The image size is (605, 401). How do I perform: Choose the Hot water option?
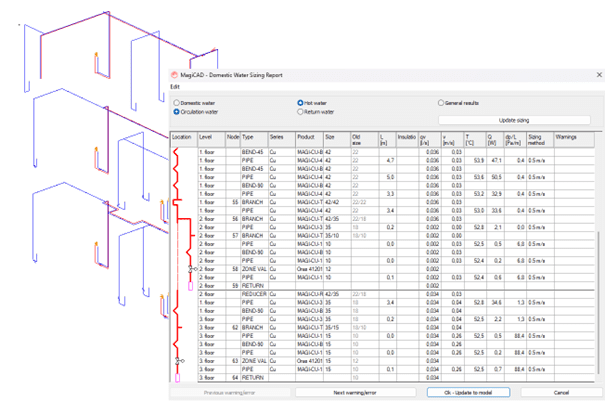click(300, 103)
